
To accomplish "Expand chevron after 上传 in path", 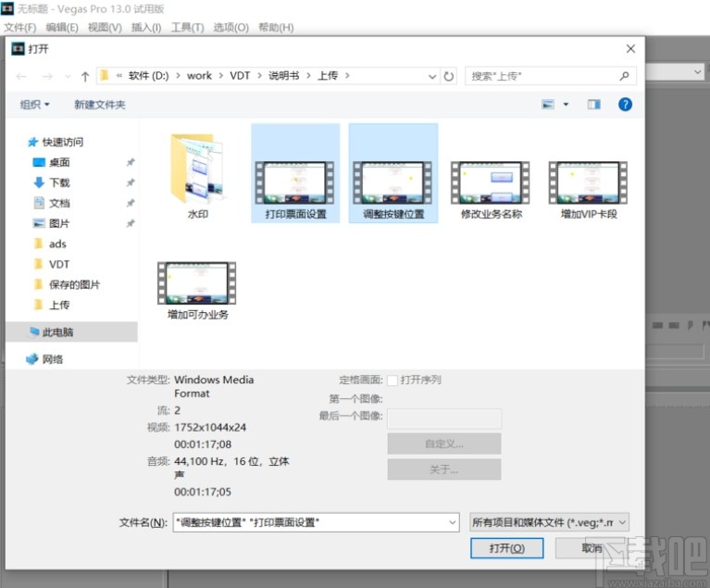I will [347, 76].
